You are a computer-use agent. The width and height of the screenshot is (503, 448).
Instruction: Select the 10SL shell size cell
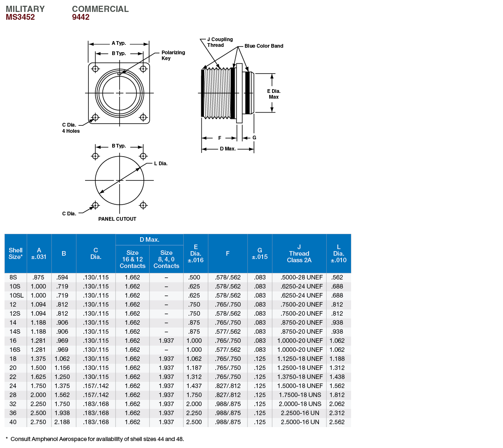(x=16, y=296)
